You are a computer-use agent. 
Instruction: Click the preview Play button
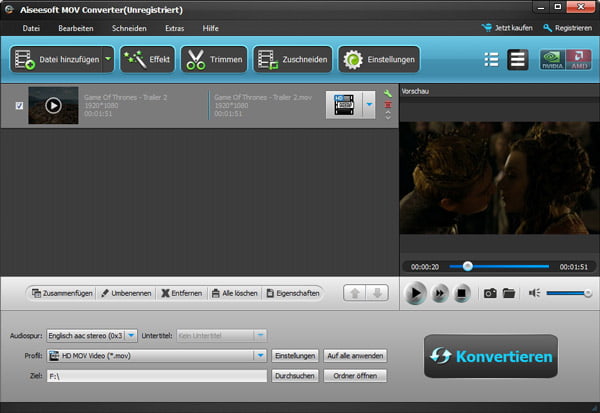pos(415,293)
